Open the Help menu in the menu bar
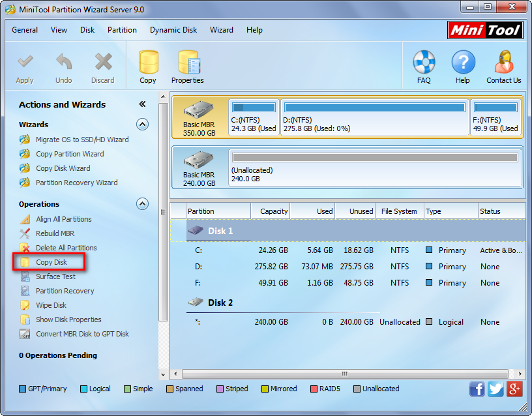Viewport: 532px width, 416px height. click(x=254, y=30)
